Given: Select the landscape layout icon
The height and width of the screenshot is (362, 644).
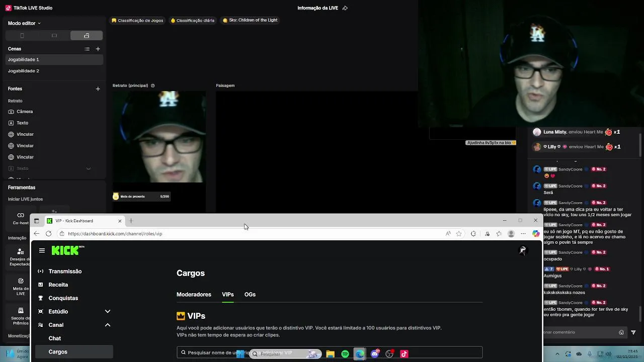Looking at the screenshot, I should [54, 36].
